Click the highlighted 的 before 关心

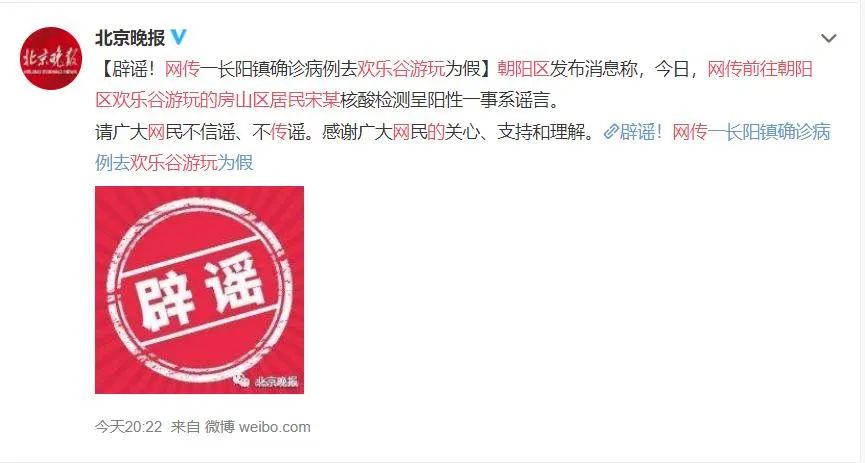(436, 132)
